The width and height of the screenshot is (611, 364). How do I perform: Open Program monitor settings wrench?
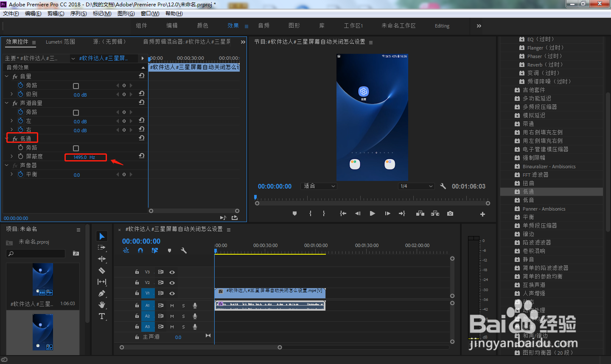[443, 186]
